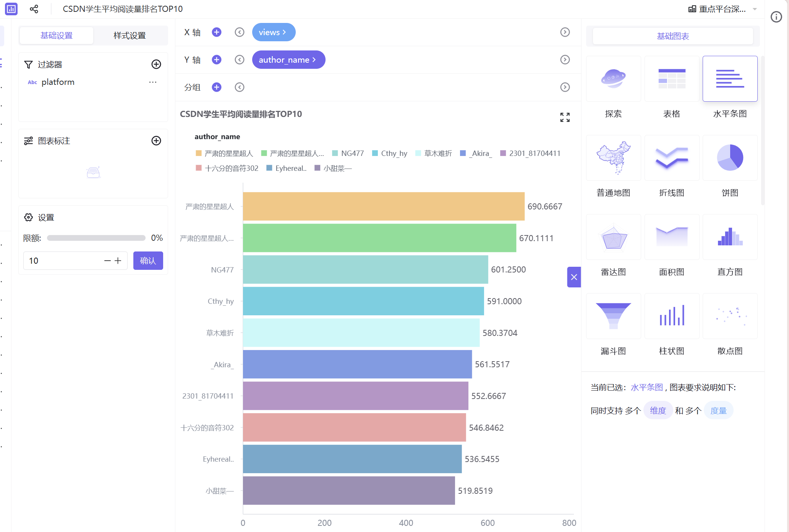Click the share icon in the header
The width and height of the screenshot is (789, 532).
pyautogui.click(x=34, y=9)
